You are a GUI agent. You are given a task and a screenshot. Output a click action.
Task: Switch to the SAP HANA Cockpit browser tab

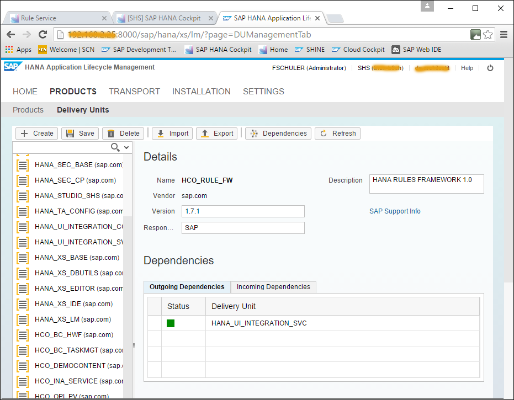tap(164, 18)
